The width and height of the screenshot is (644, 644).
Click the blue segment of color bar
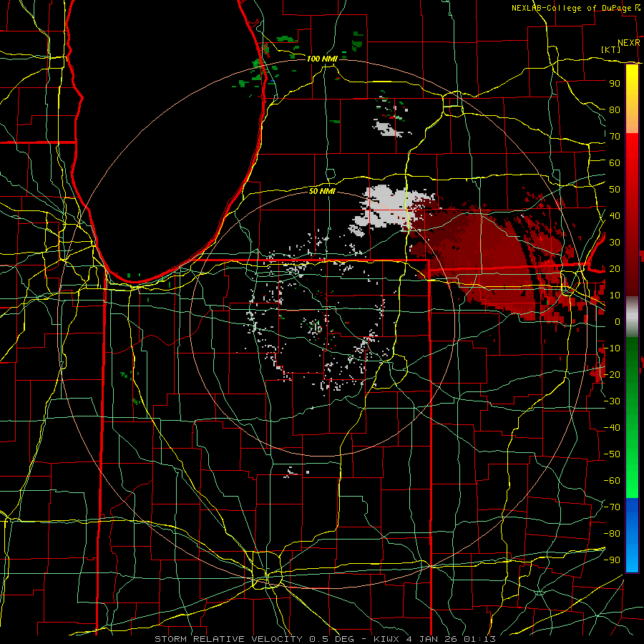pos(632,535)
